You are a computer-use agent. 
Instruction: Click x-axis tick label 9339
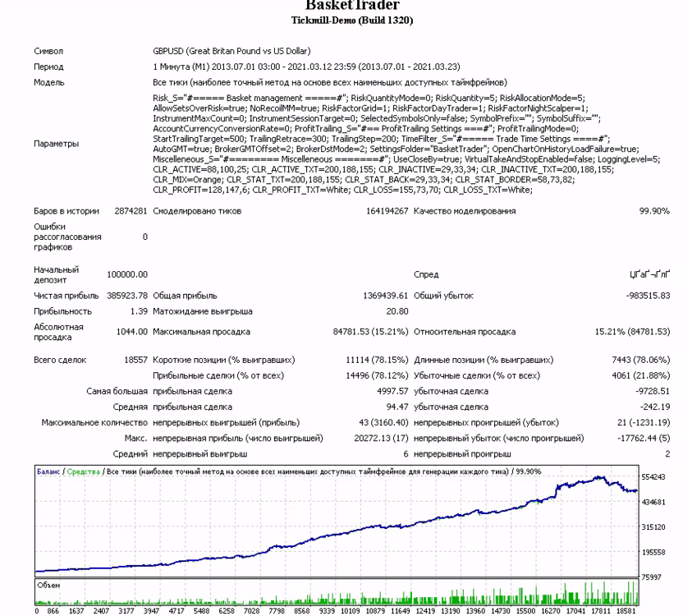327,611
